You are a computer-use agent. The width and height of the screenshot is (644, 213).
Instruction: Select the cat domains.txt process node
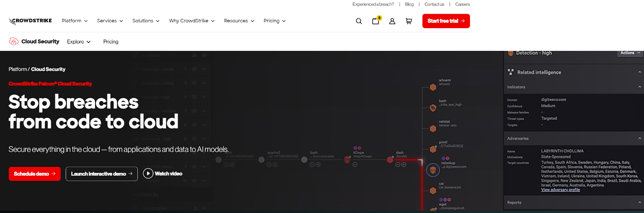[433, 190]
